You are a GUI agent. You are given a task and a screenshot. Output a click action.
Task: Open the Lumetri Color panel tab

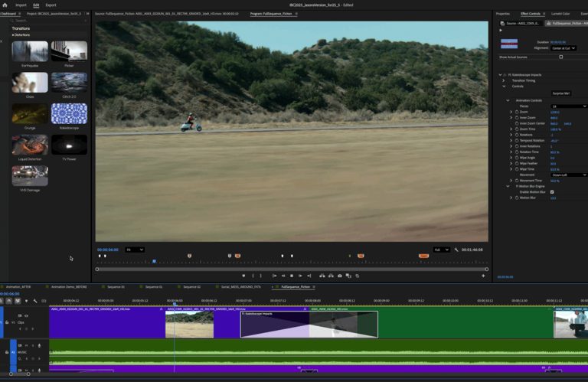point(560,14)
